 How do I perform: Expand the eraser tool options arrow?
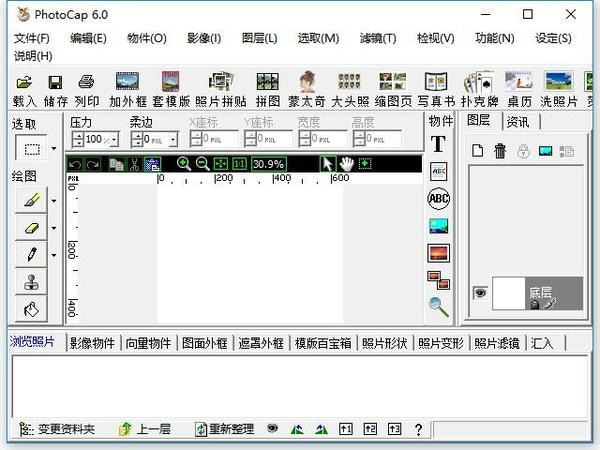54,228
